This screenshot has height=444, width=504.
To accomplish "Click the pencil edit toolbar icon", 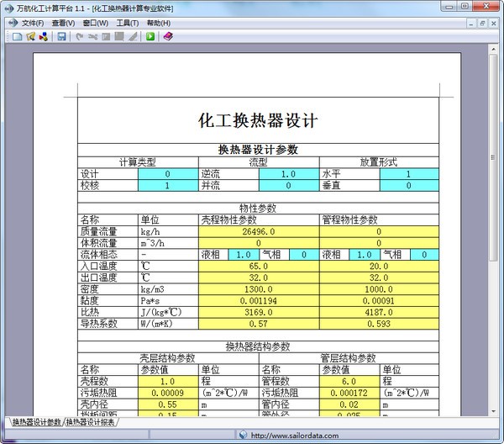I will tap(133, 37).
